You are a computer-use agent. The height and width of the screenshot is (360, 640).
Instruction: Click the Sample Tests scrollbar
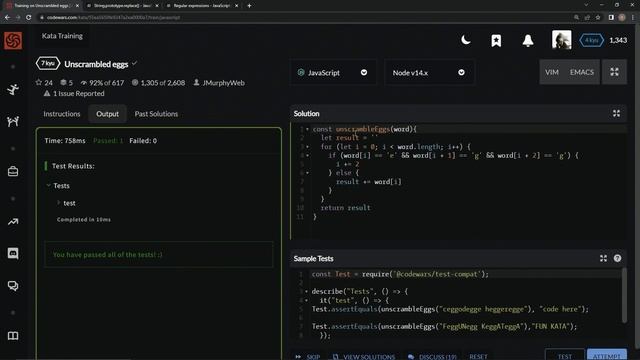point(624,295)
